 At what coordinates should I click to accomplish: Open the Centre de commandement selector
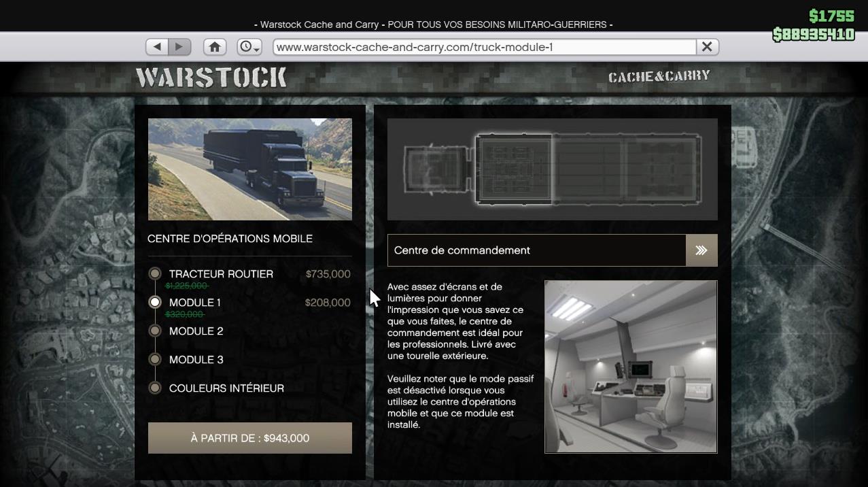tap(536, 250)
